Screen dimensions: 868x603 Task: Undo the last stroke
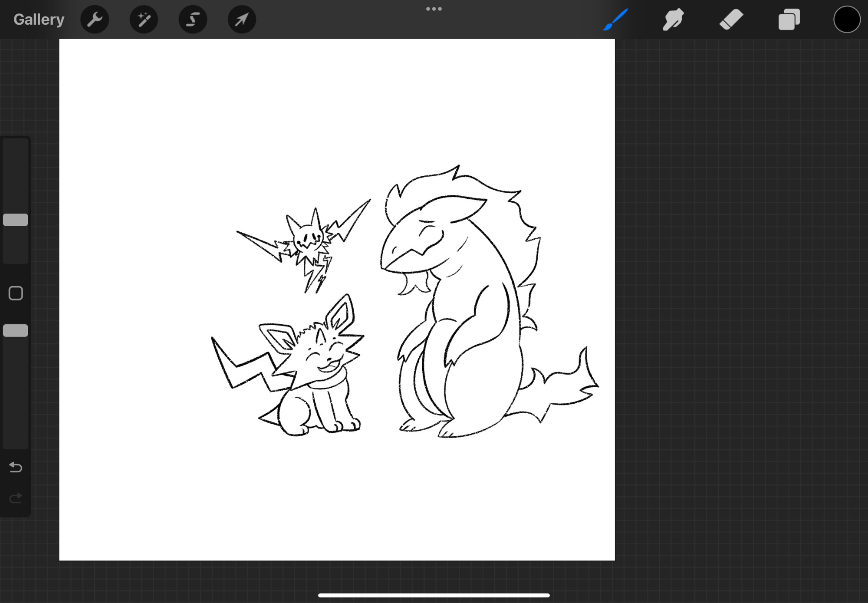tap(16, 467)
